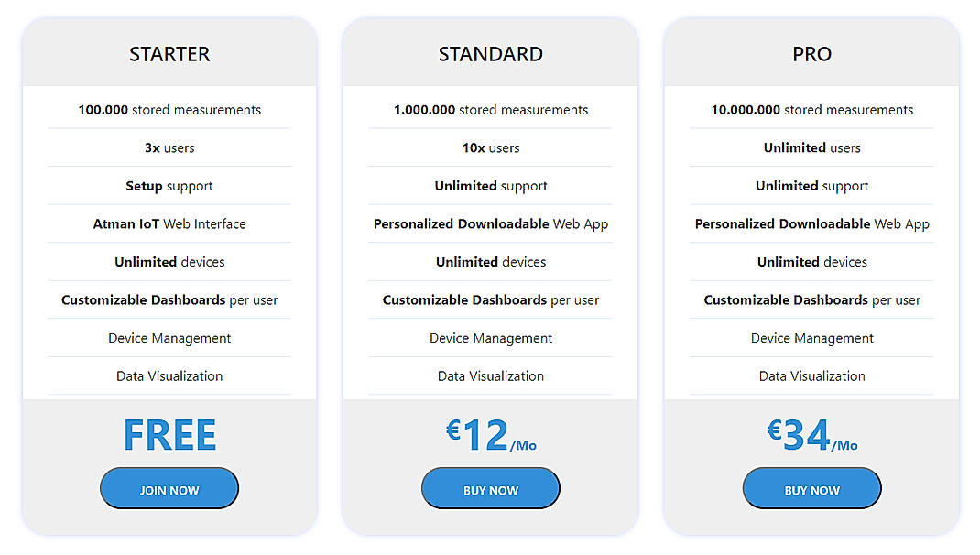Click the 3x users row in Starter
The width and height of the screenshot is (980, 555).
tap(169, 147)
